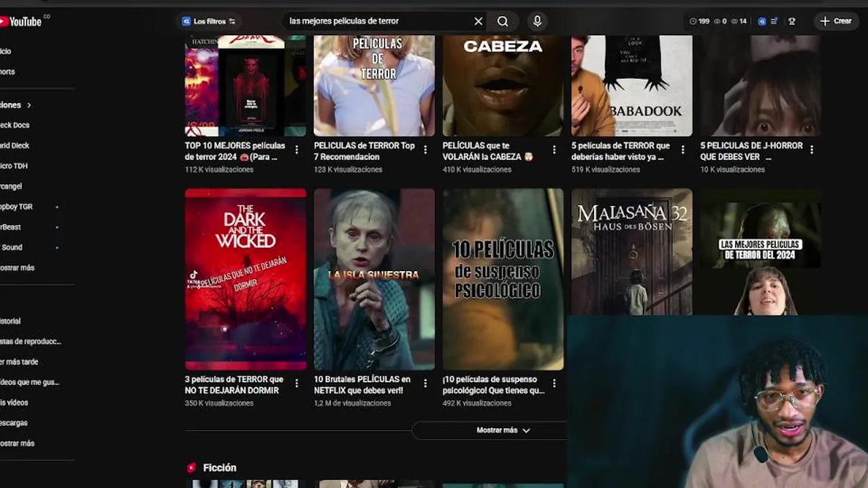The image size is (868, 488).
Task: Open Micro TDH channel in sidebar
Action: click(x=14, y=166)
